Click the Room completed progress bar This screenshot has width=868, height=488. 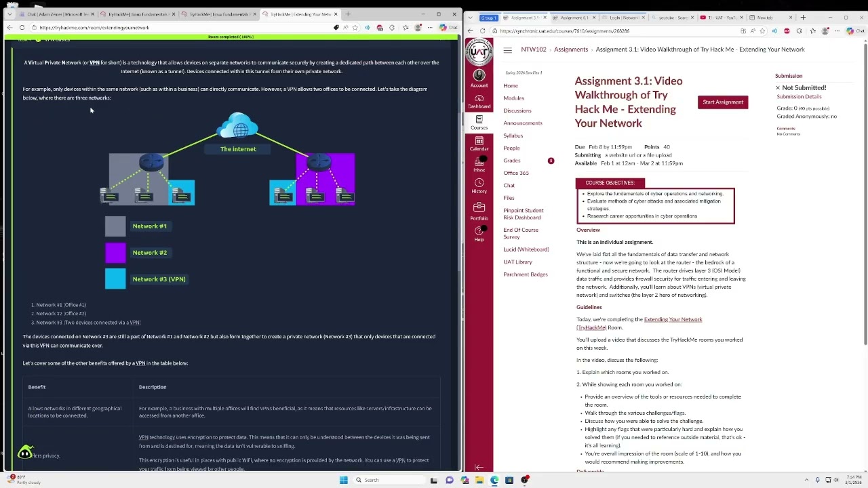click(x=231, y=37)
